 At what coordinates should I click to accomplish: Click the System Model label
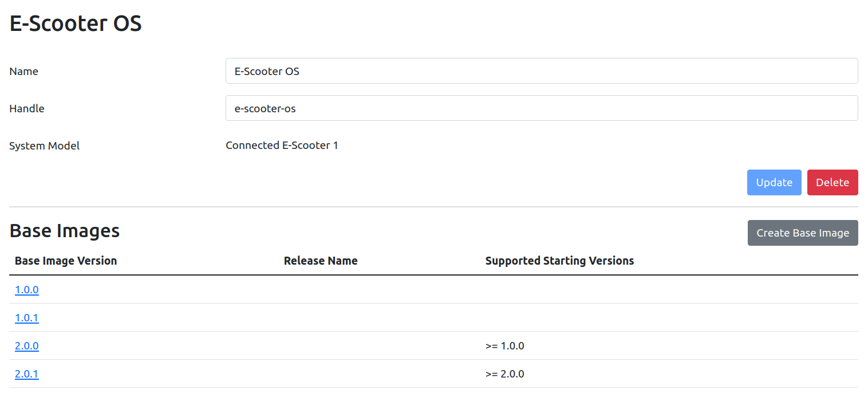[45, 146]
